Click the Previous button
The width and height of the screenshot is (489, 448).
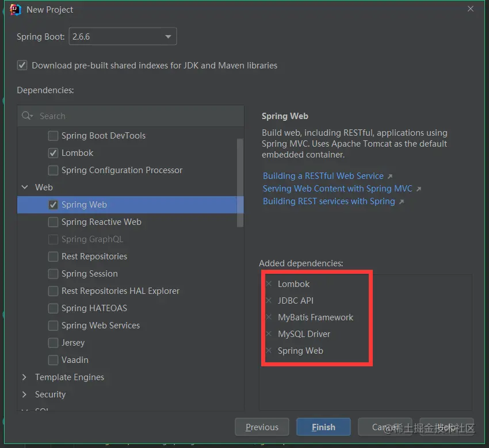(x=262, y=427)
